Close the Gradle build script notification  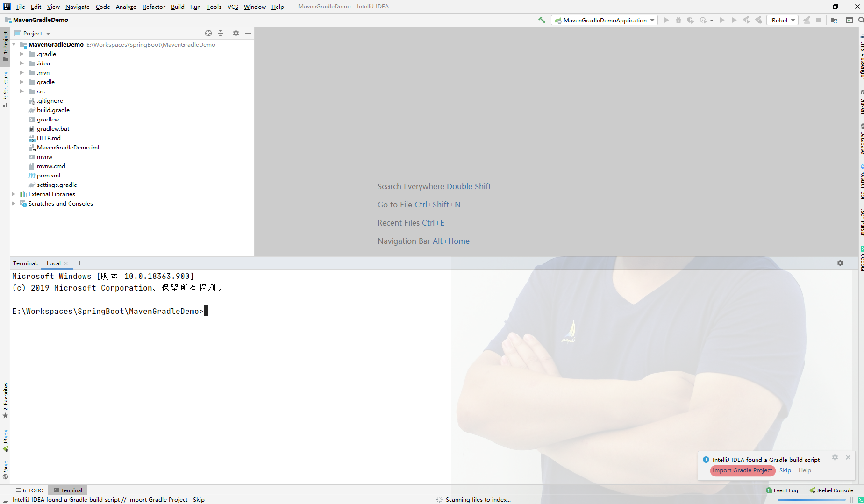[x=848, y=457]
